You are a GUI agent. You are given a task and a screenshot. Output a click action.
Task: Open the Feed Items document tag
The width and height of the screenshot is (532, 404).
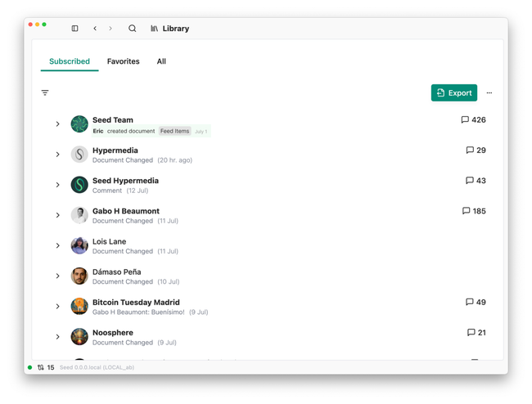(174, 131)
